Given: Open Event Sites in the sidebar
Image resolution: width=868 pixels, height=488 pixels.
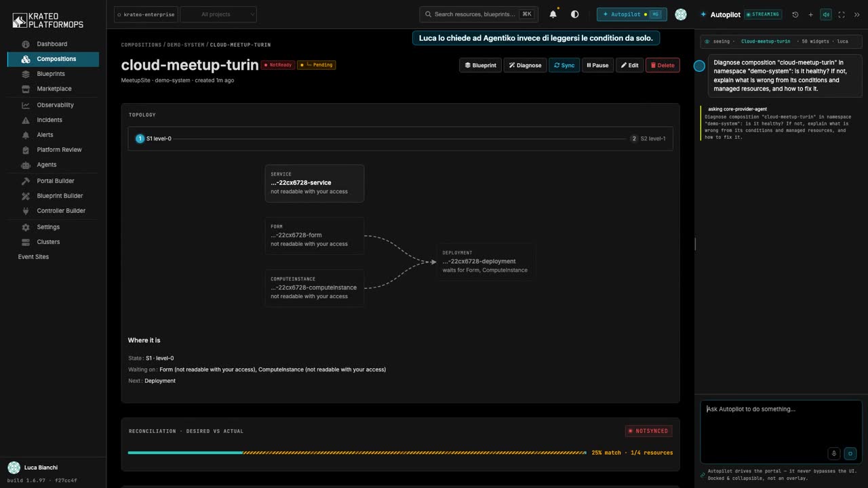Looking at the screenshot, I should pyautogui.click(x=33, y=257).
